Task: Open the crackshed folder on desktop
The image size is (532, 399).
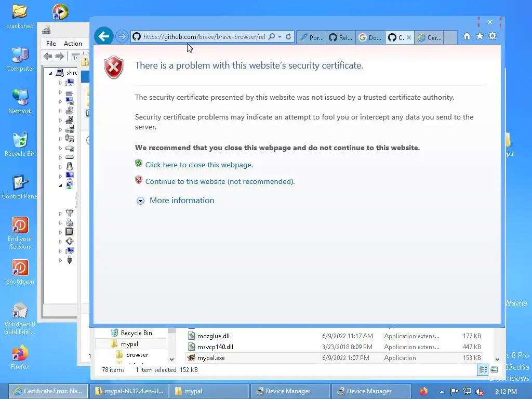Action: click(x=20, y=17)
